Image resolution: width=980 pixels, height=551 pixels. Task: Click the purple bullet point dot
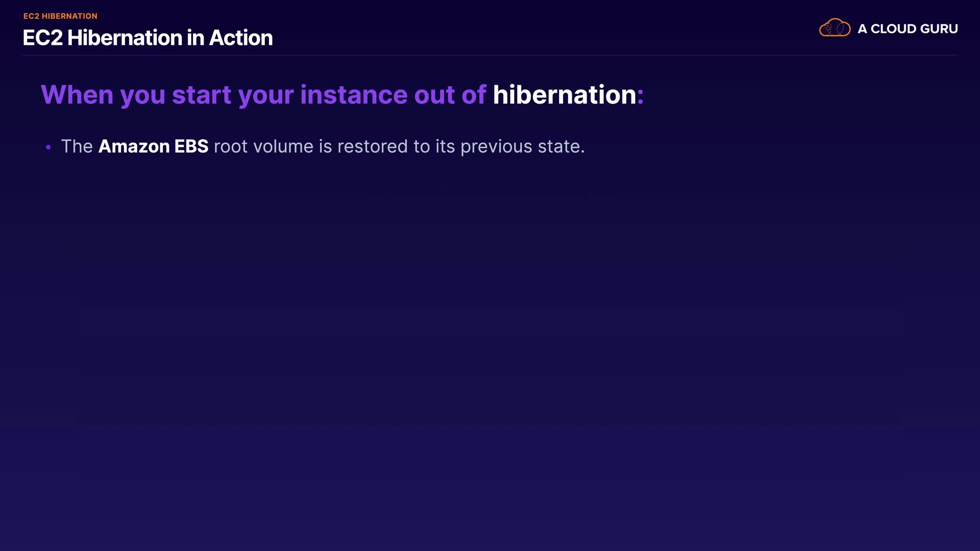pyautogui.click(x=48, y=147)
